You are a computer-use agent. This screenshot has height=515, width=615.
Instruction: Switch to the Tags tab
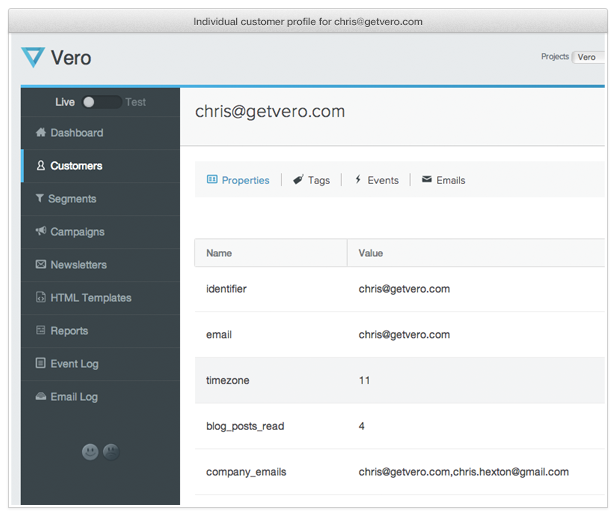[x=311, y=180]
